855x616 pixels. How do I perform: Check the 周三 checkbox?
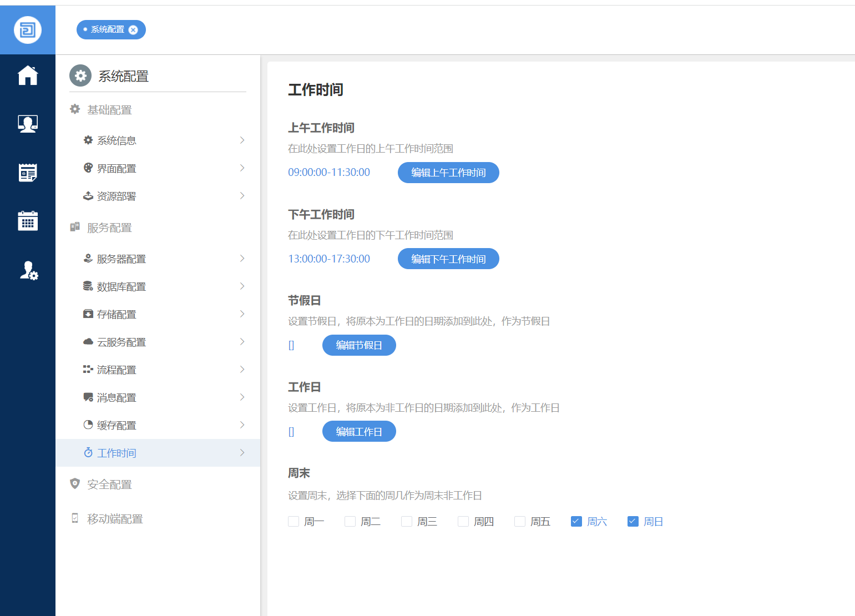coord(407,522)
